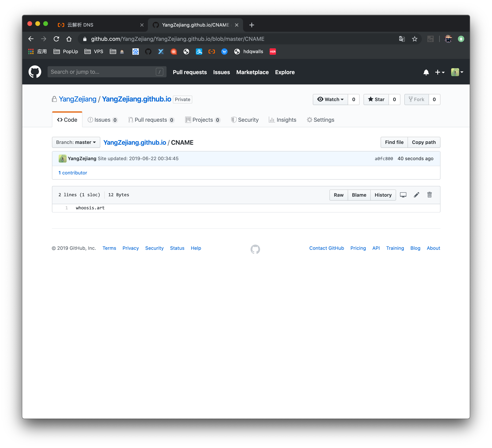Screen dimensions: 492x448
Task: Click the translate page icon in address bar
Action: pos(402,39)
